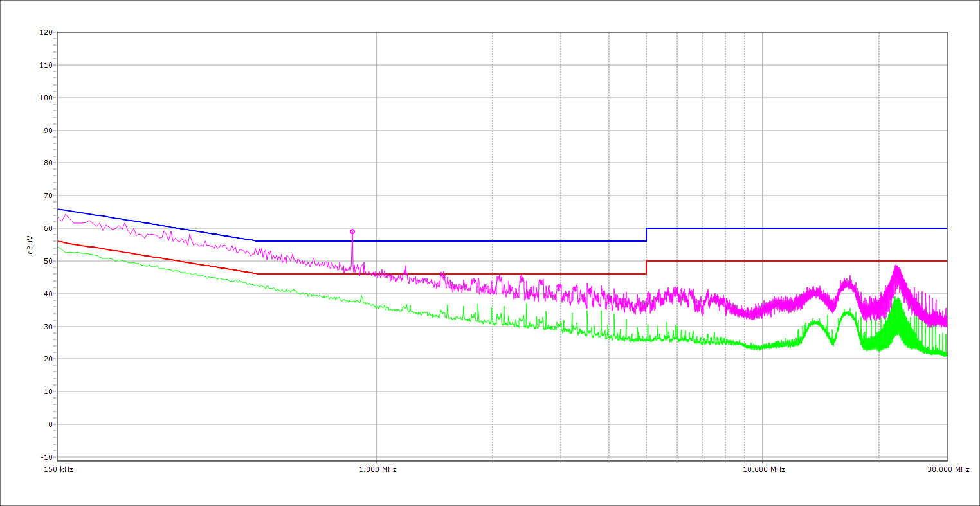Click the magenta trace's highest hump past 20 MHz
The height and width of the screenshot is (506, 980).
[x=896, y=267]
